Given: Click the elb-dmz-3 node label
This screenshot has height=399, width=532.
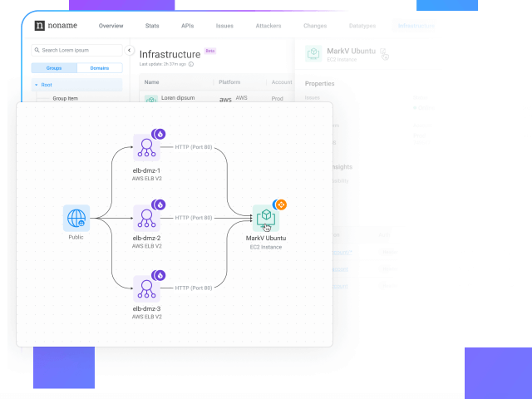Looking at the screenshot, I should pyautogui.click(x=146, y=308).
